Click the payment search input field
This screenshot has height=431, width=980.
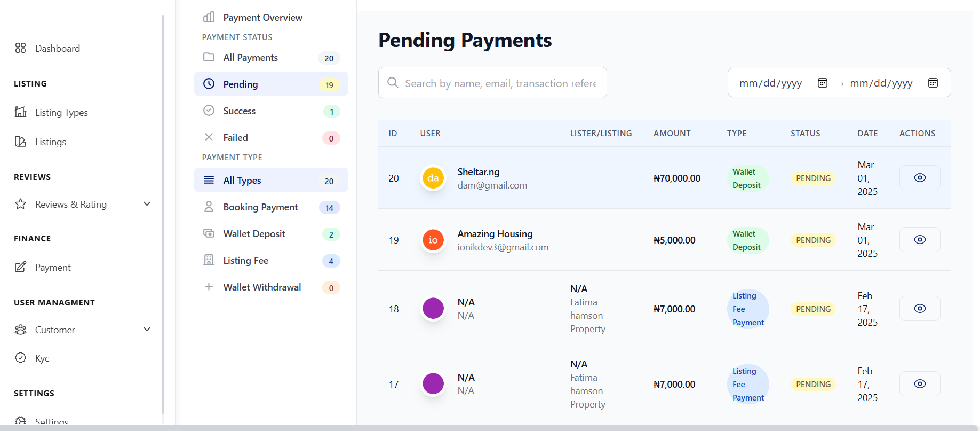coord(500,83)
